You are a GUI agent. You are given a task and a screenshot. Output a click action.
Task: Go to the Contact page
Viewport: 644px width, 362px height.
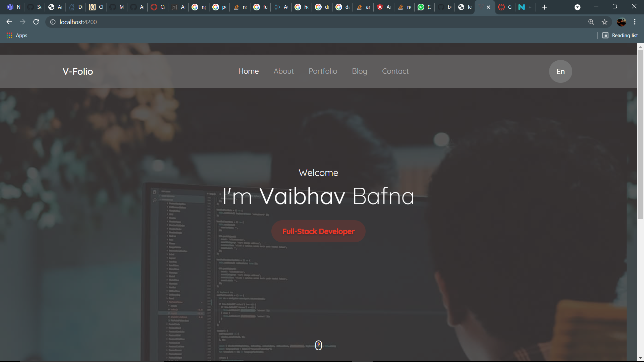coord(395,71)
